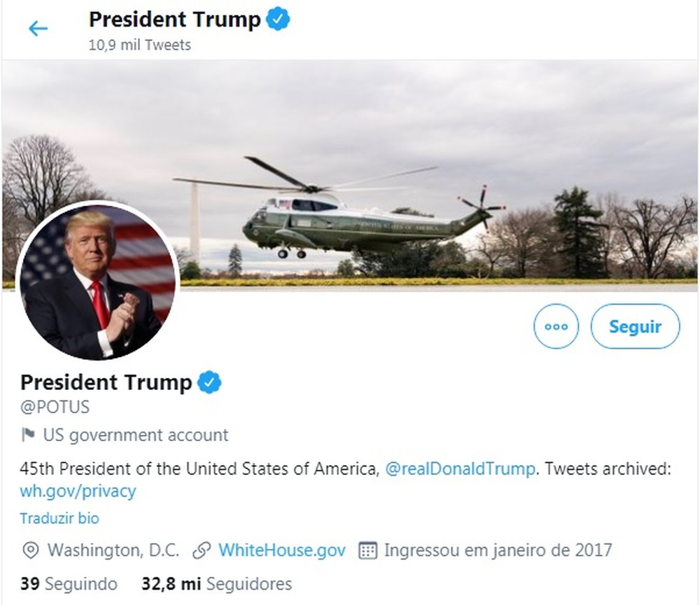Screen dimensions: 700x605
Task: Click the government account flag icon
Action: click(x=28, y=434)
